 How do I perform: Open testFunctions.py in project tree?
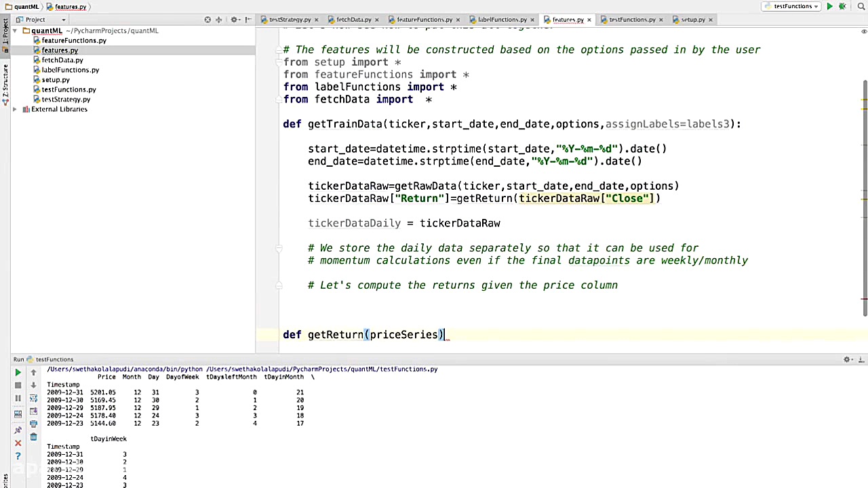point(68,89)
